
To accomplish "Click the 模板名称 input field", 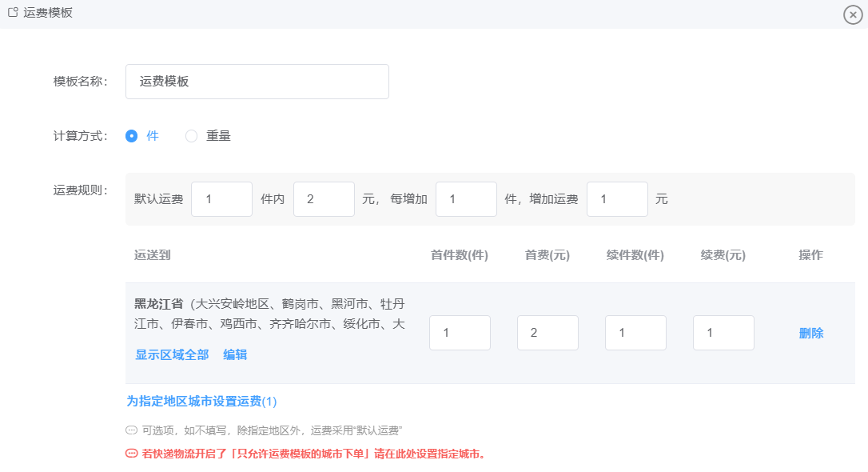I will pos(257,82).
